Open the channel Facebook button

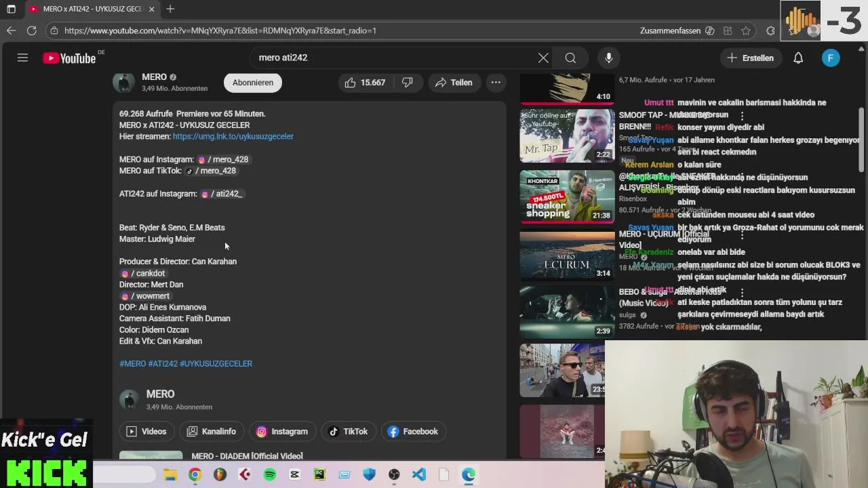pos(413,432)
